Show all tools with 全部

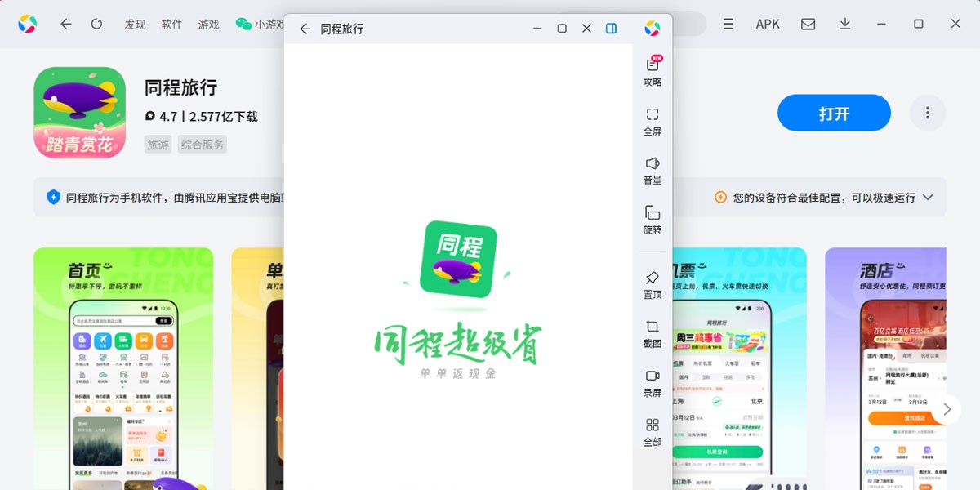pos(653,431)
